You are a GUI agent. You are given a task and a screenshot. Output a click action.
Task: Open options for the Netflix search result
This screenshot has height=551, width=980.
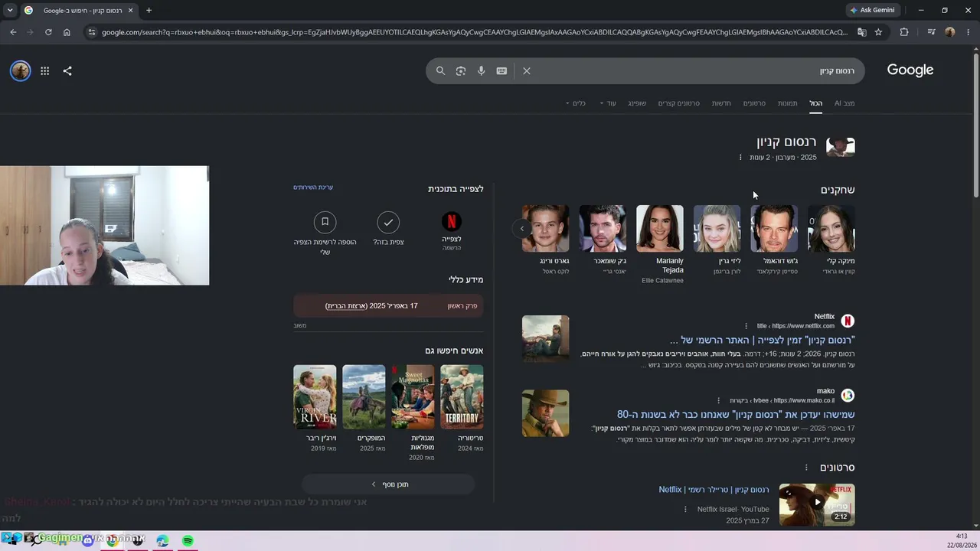(x=746, y=326)
